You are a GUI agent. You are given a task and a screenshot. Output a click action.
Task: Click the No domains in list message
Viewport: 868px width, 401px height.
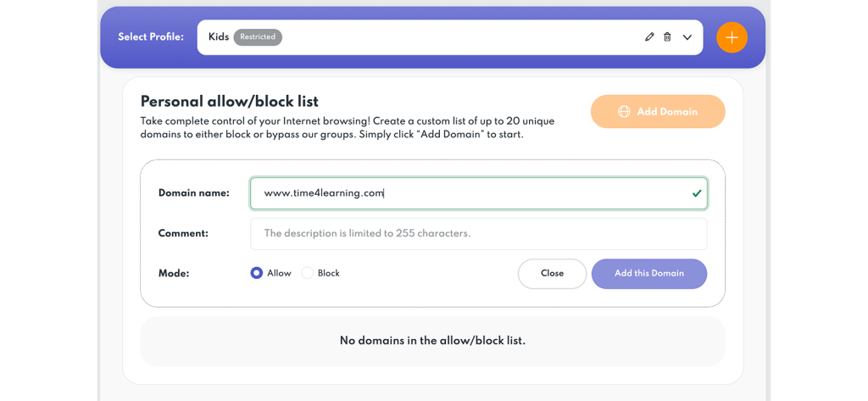coord(432,341)
